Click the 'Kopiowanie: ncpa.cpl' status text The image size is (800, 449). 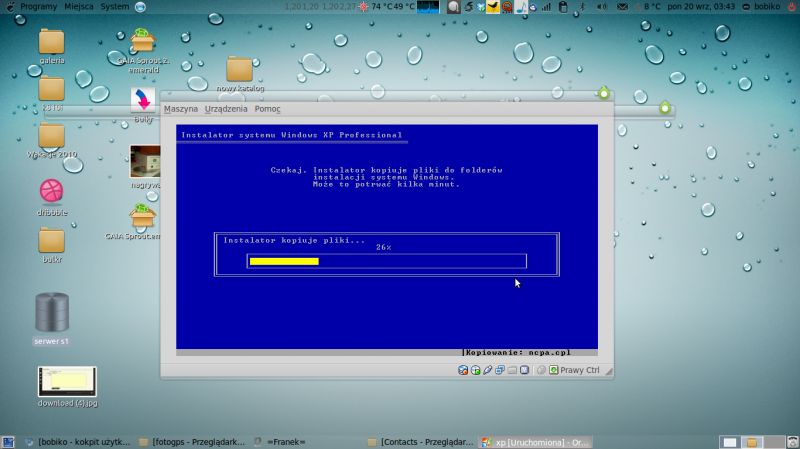point(518,353)
